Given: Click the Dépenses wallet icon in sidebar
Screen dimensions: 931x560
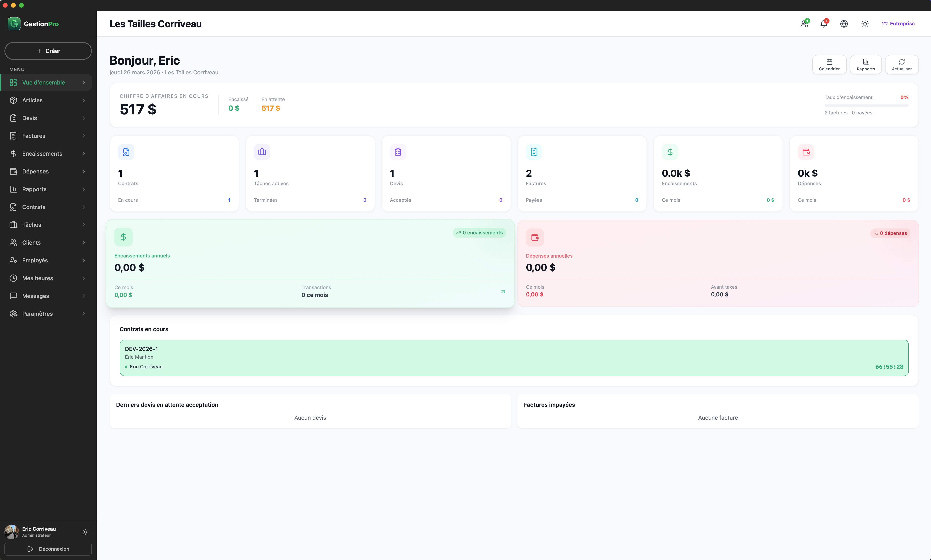Looking at the screenshot, I should 13,171.
